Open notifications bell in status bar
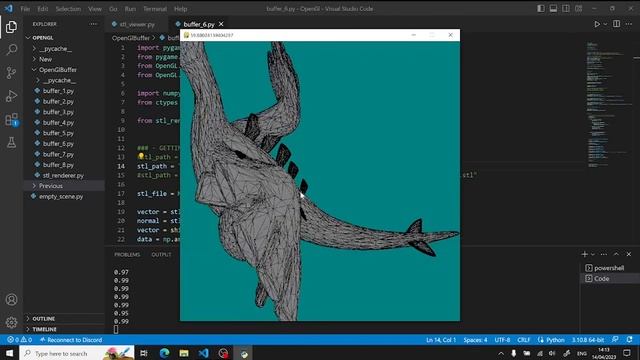Image resolution: width=640 pixels, height=360 pixels. pos(629,340)
